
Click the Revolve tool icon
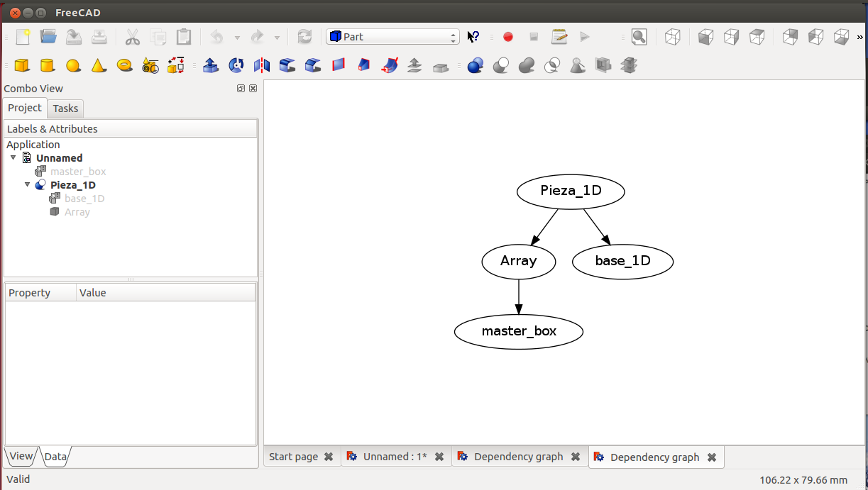[x=236, y=66]
